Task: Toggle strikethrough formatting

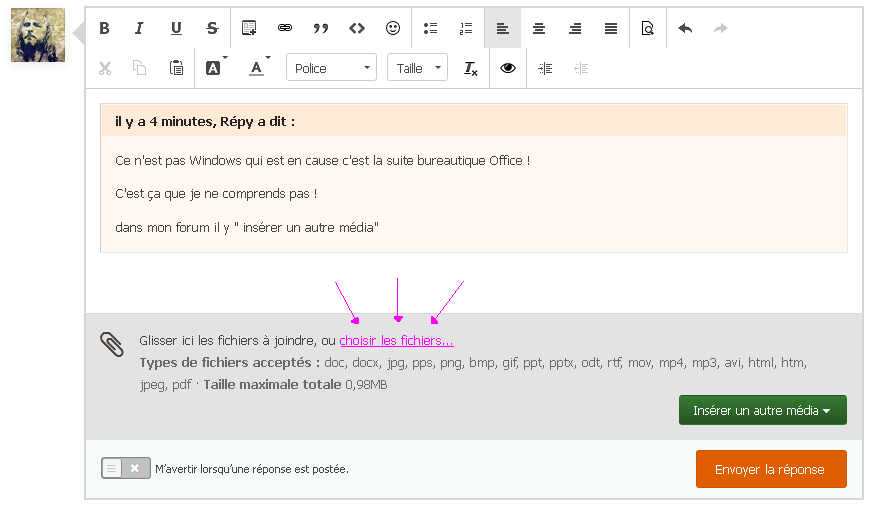Action: point(212,28)
